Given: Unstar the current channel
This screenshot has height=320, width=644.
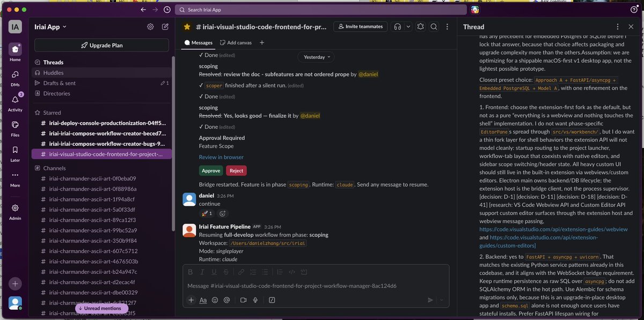Looking at the screenshot, I should (x=187, y=26).
